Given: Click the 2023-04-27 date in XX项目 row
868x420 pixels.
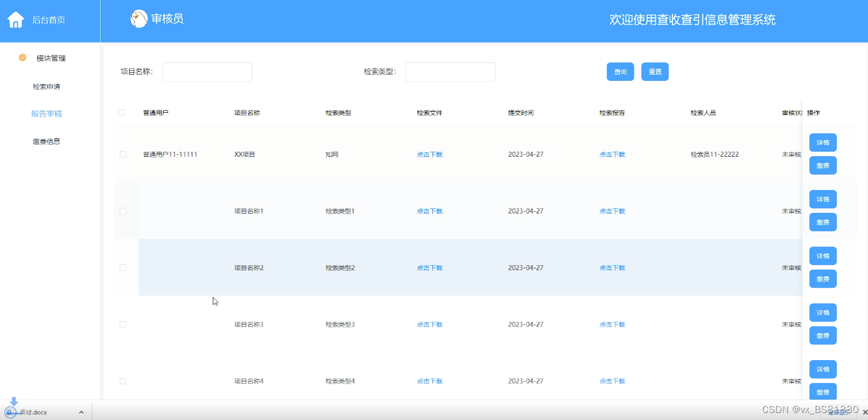Looking at the screenshot, I should [525, 154].
